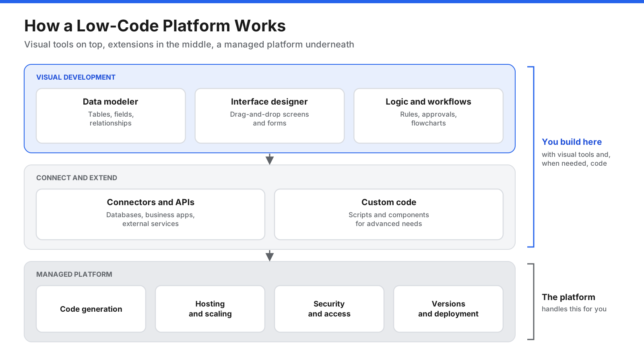The width and height of the screenshot is (644, 362).
Task: Click 'with visual tools and, when needed, code' text
Action: [x=576, y=159]
